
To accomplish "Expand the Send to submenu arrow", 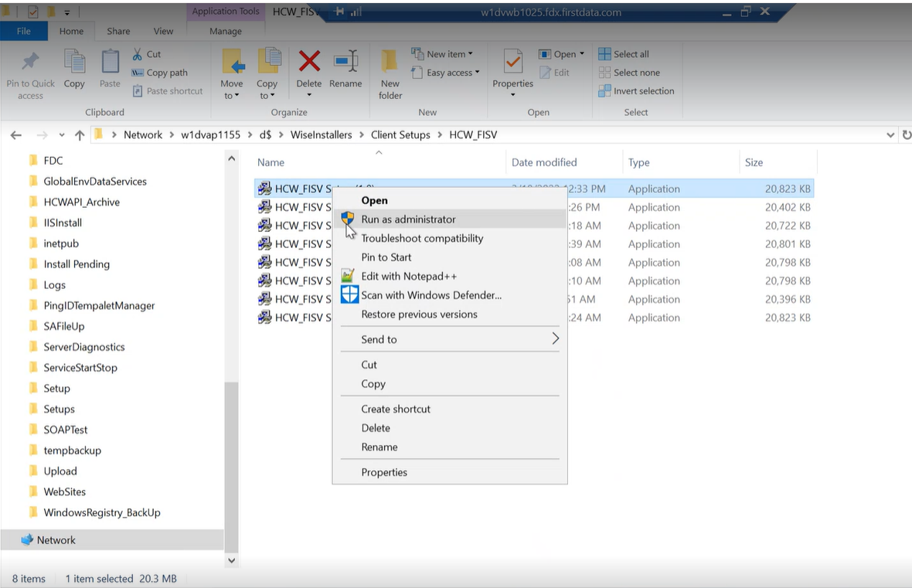I will click(x=555, y=338).
